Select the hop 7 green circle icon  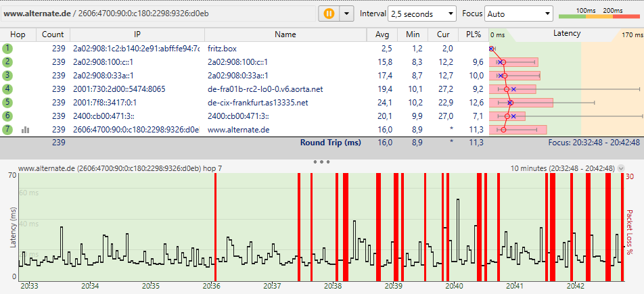coord(7,129)
